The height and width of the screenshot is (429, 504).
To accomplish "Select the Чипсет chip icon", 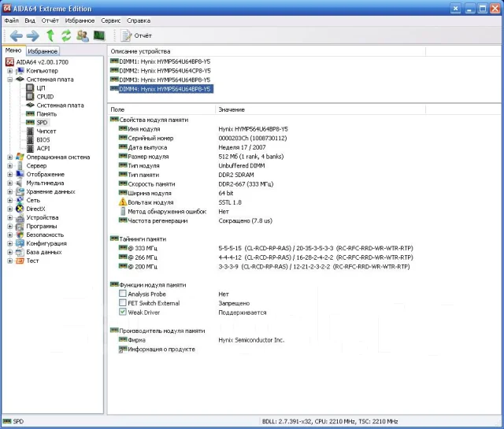I will coord(30,131).
